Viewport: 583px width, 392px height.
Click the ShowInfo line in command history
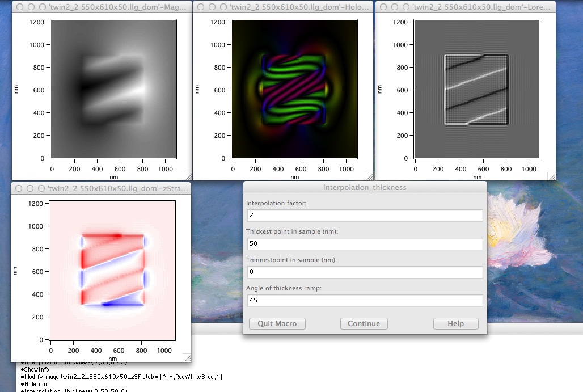pos(37,369)
